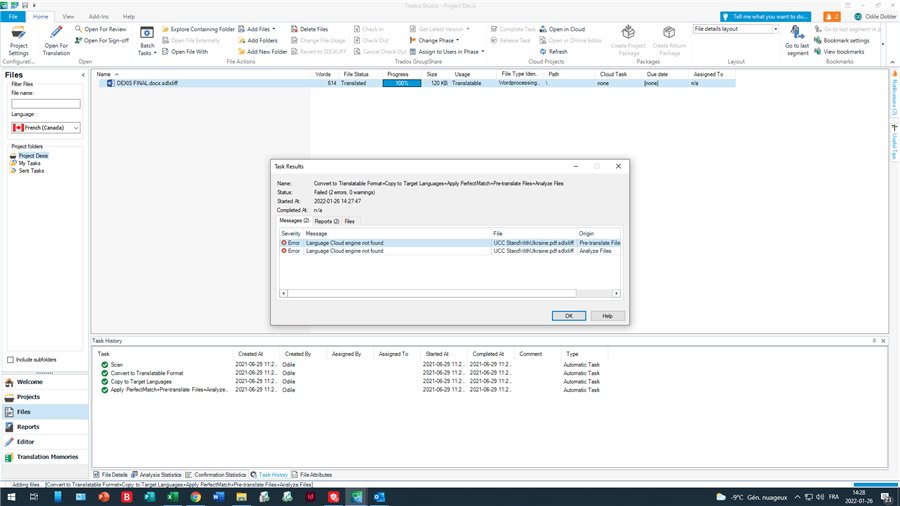
Task: Open the Analysis Statistics bottom tab
Action: click(156, 475)
